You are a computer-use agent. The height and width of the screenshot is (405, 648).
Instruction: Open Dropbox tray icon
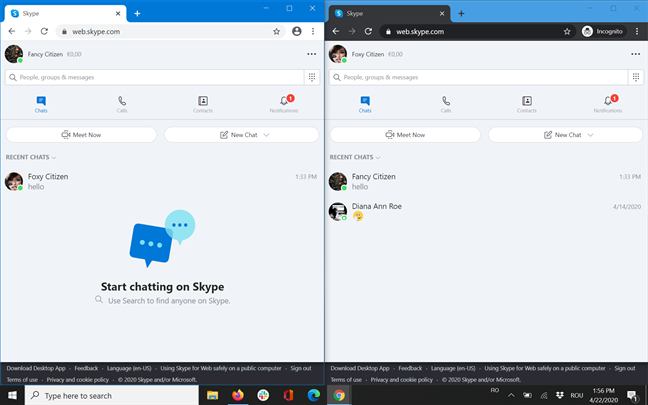tap(560, 395)
